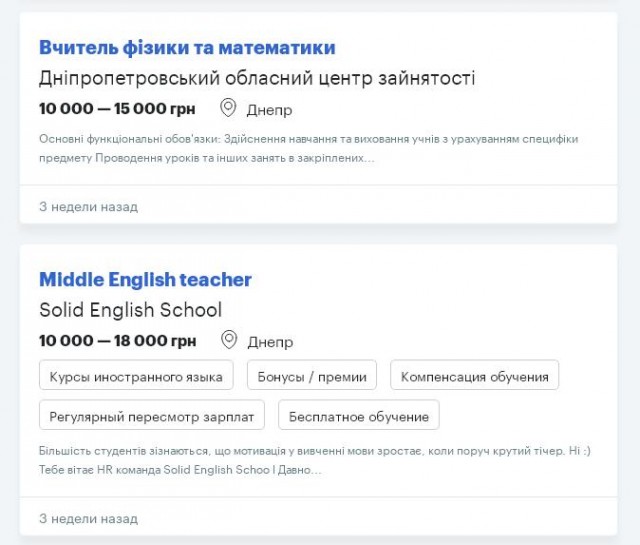This screenshot has width=640, height=545.
Task: Click 'Днепр' in the physics teacher card
Action: click(x=269, y=110)
